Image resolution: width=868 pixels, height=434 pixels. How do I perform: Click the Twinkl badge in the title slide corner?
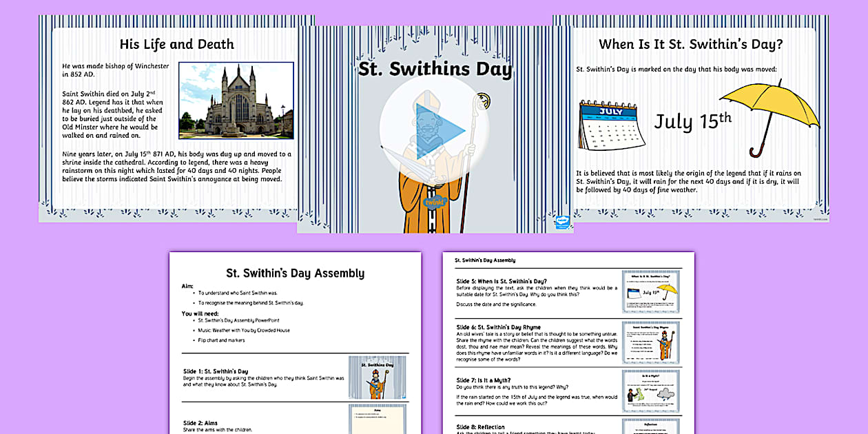point(560,221)
